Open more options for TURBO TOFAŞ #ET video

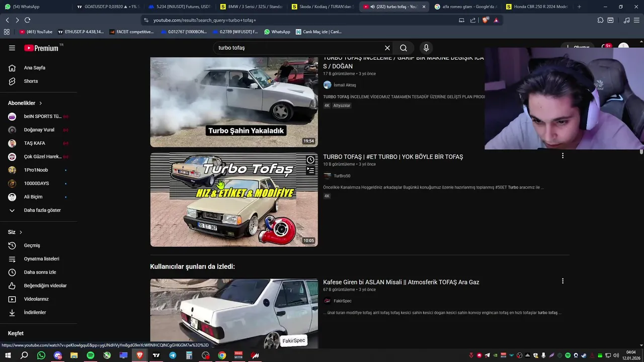pyautogui.click(x=562, y=156)
